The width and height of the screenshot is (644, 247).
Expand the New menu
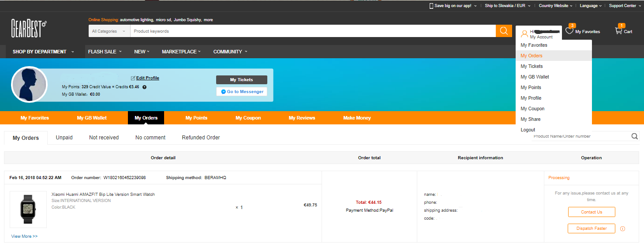coord(142,52)
